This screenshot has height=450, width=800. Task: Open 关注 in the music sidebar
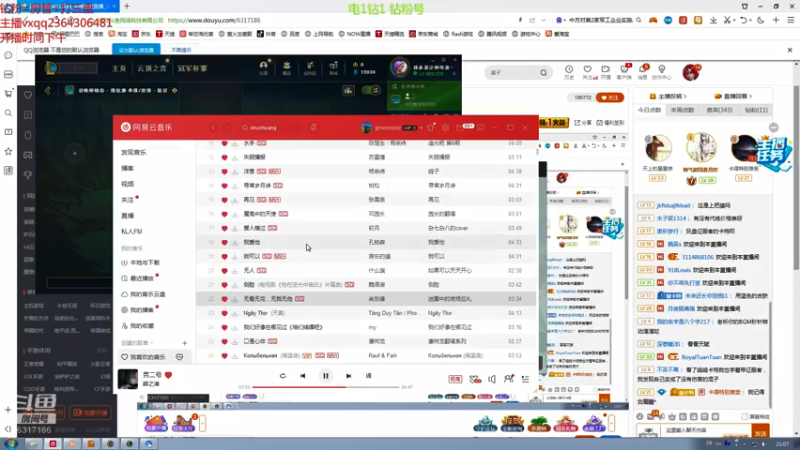(128, 200)
